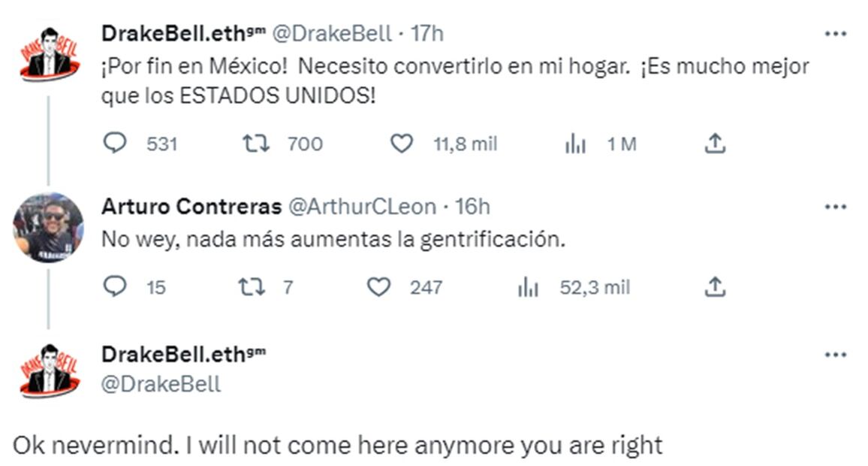
Task: Click the @DrakeBell handle in the bottom tweet
Action: pyautogui.click(x=161, y=384)
